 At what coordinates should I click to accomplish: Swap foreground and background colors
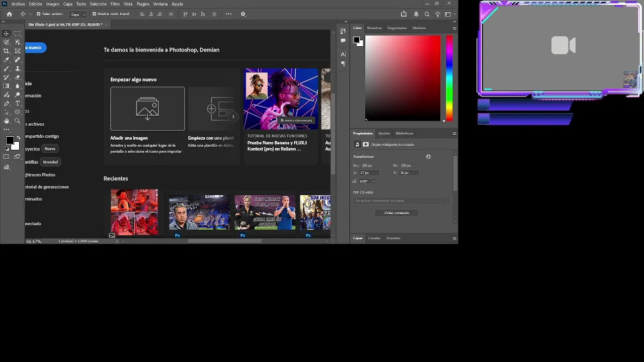point(18,138)
